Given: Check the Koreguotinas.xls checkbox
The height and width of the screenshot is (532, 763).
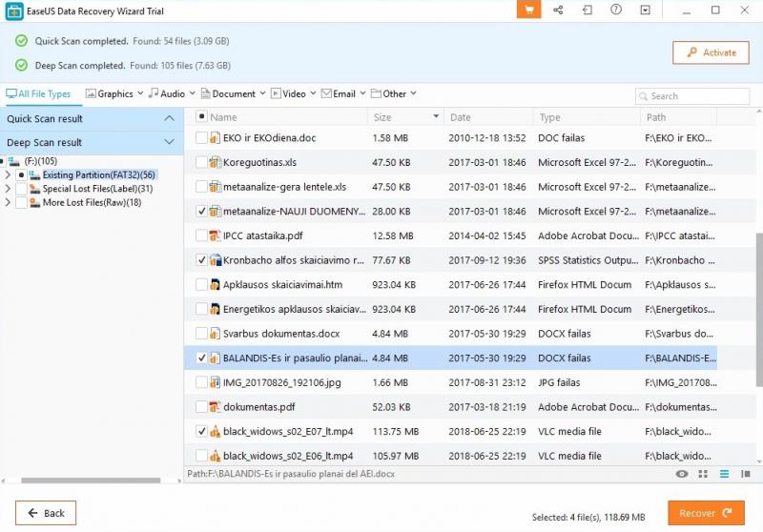Looking at the screenshot, I should pos(201,162).
